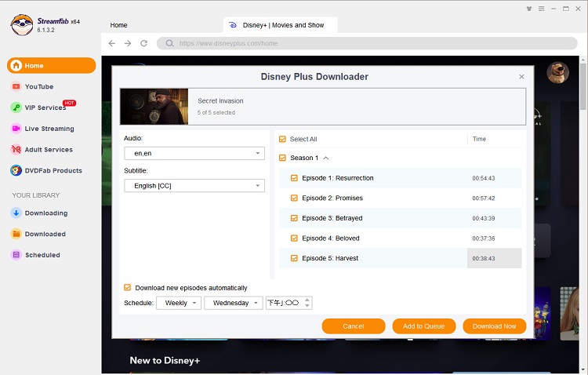Click the search magnifier in address bar

coord(170,43)
